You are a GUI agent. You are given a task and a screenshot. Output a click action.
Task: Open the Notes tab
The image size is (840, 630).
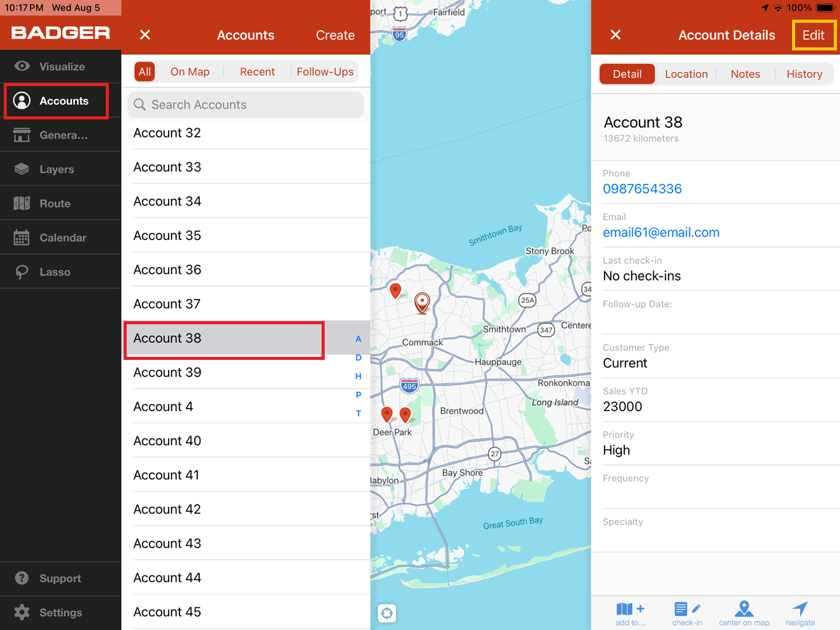pos(745,74)
